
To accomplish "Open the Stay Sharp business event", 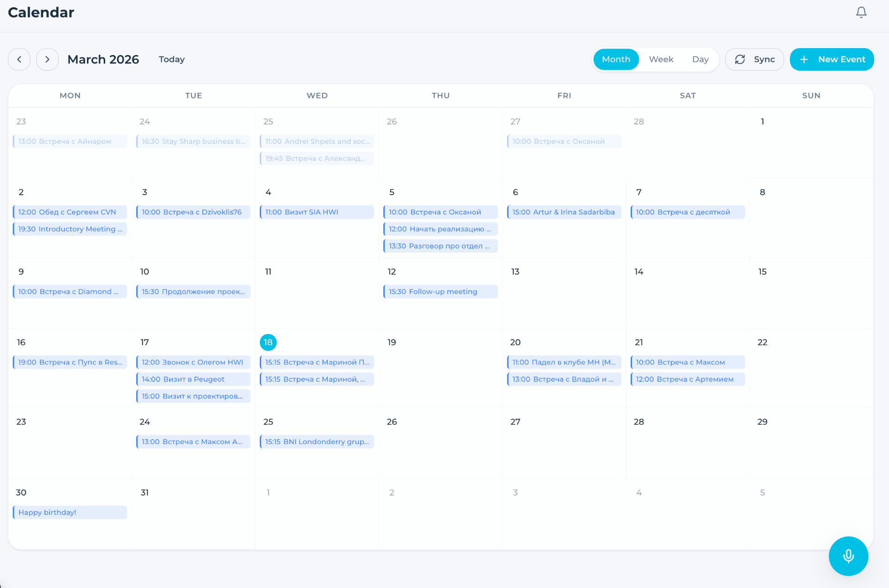I will point(193,141).
